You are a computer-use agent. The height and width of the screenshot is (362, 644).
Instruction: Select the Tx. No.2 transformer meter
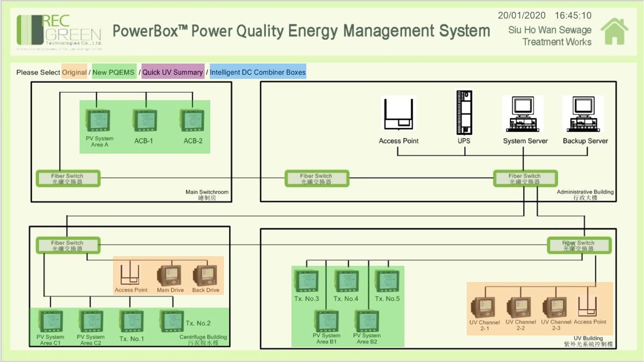point(172,322)
